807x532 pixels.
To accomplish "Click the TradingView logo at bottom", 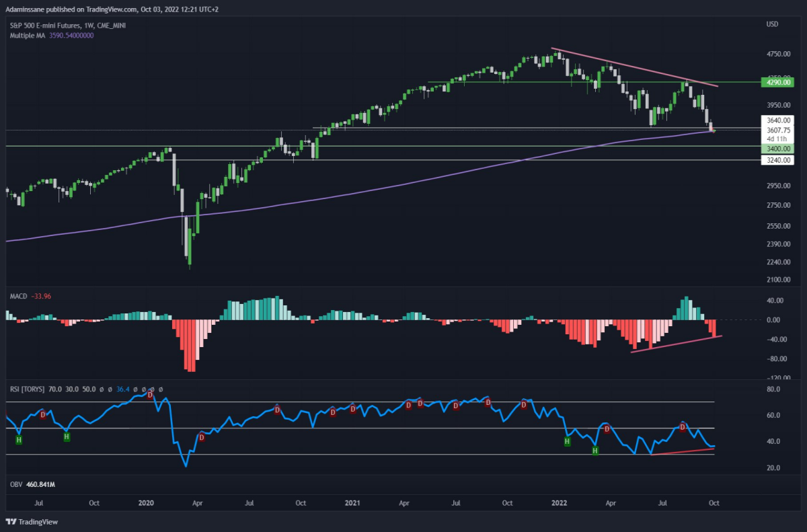I will click(32, 521).
